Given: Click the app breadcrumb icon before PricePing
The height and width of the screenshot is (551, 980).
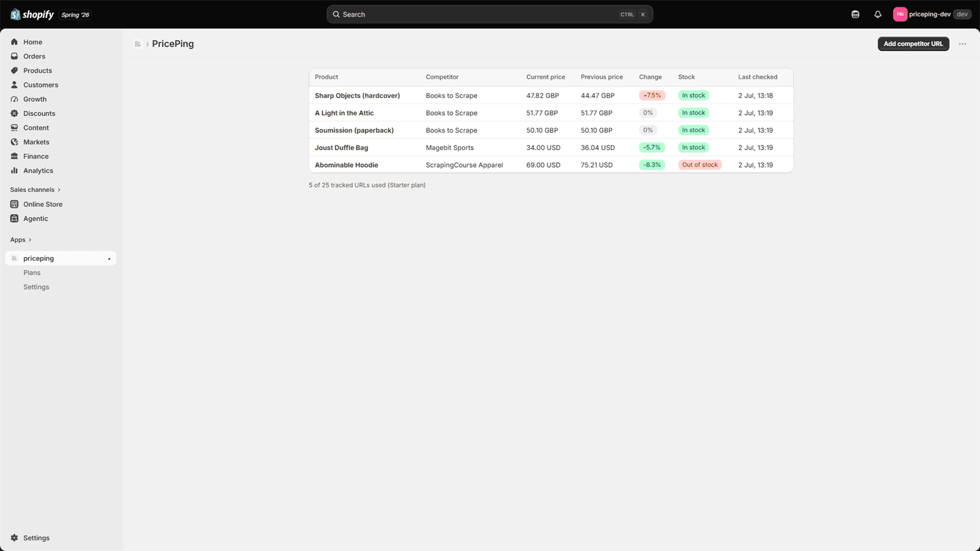Looking at the screenshot, I should [138, 44].
